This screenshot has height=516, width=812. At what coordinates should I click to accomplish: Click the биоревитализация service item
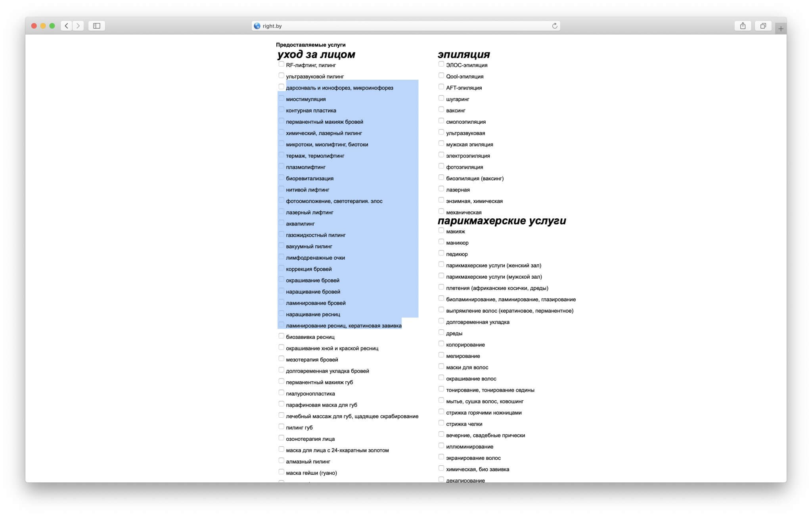click(308, 178)
